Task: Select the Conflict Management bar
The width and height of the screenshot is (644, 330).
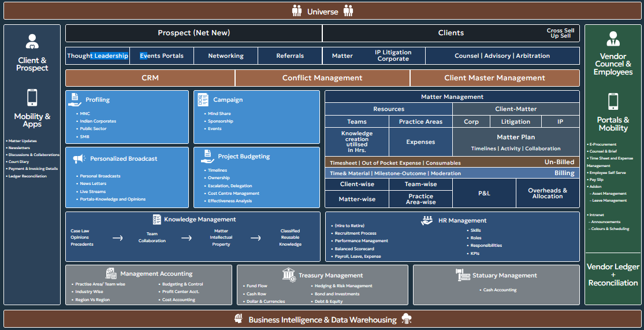Action: tap(322, 78)
